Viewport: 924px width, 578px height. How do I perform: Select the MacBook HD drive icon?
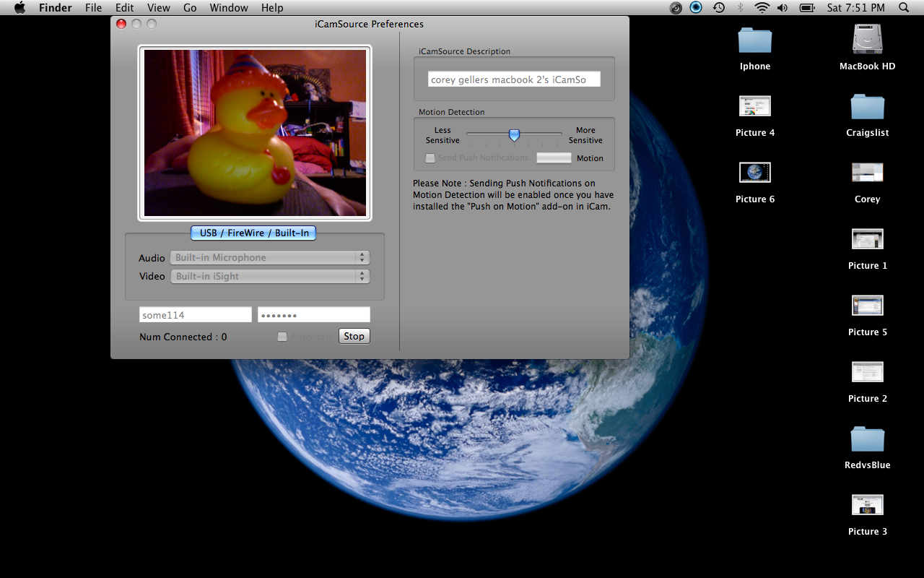point(867,39)
